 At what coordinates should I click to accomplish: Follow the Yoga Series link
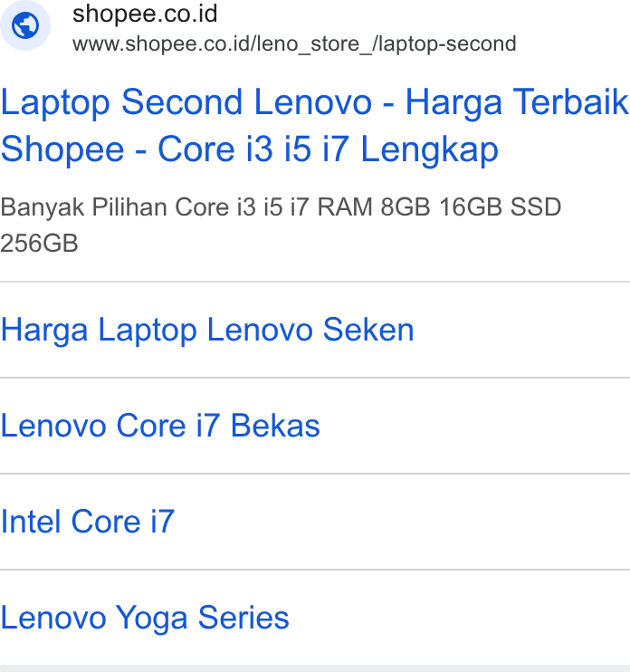[x=145, y=618]
